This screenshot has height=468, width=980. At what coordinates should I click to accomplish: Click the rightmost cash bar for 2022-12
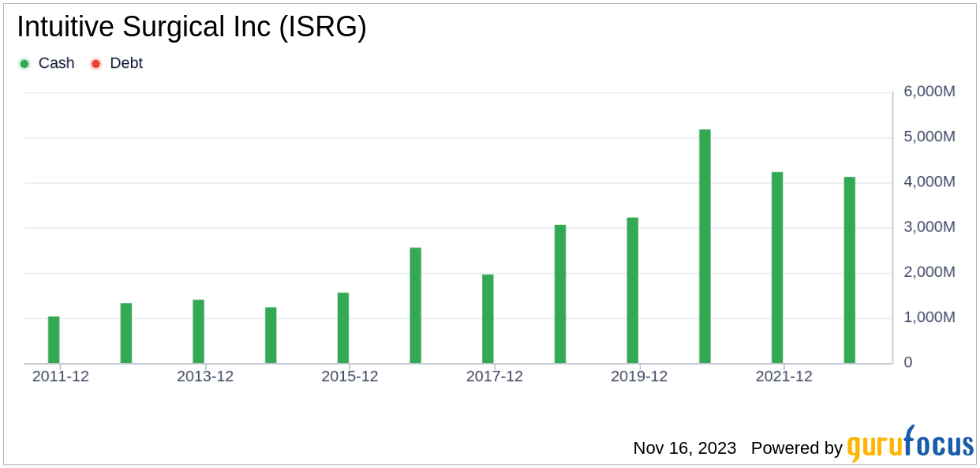(849, 270)
